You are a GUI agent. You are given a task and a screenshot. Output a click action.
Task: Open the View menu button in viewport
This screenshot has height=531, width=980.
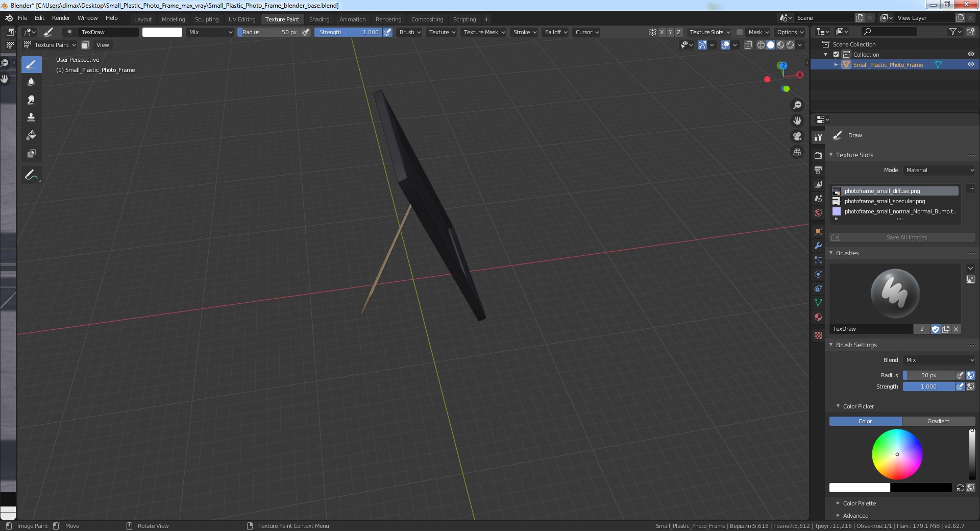point(103,45)
